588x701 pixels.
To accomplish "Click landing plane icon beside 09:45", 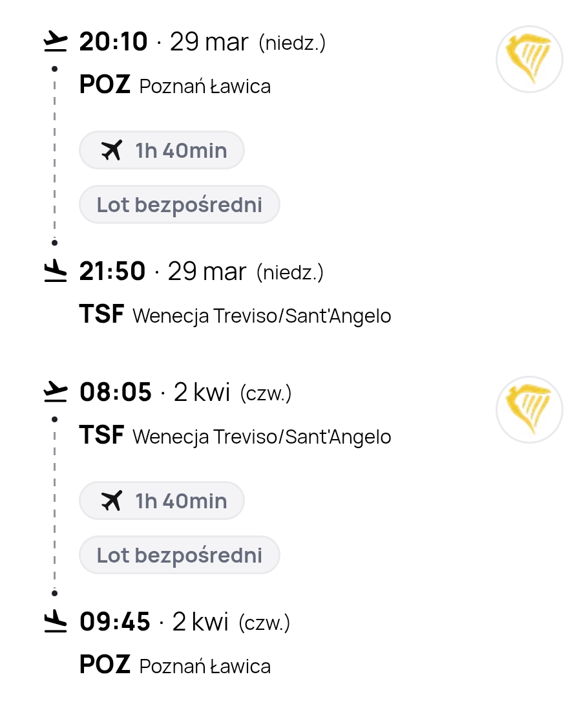I will click(56, 623).
